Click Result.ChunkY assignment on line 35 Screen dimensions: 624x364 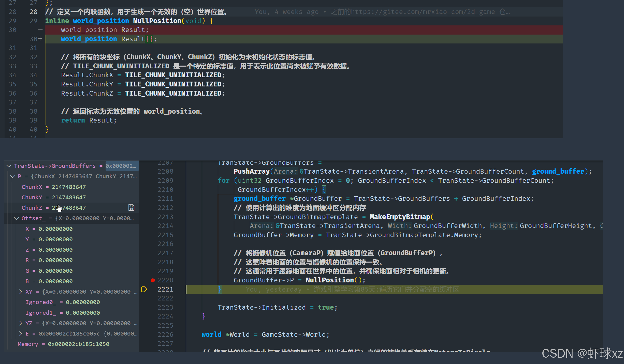[143, 84]
